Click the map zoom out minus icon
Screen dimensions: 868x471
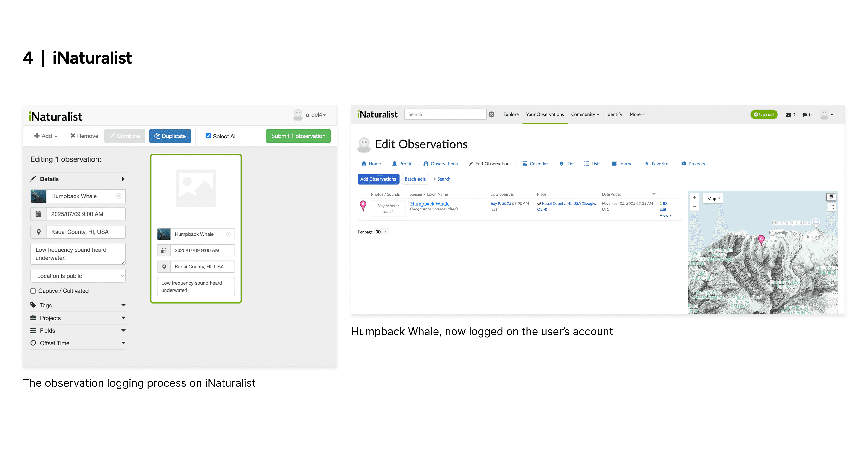pyautogui.click(x=694, y=206)
